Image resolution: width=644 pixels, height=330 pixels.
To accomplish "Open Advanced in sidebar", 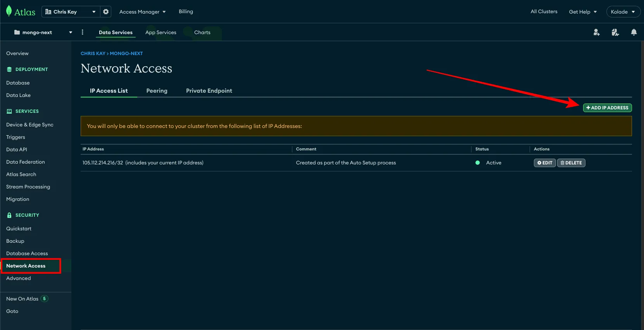I will (x=18, y=278).
